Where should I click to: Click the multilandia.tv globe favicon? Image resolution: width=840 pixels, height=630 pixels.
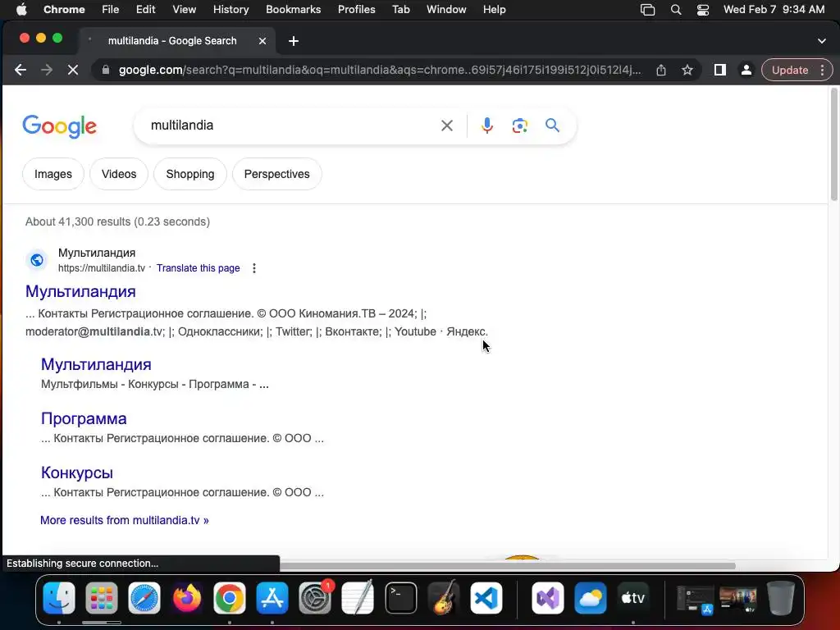point(37,260)
